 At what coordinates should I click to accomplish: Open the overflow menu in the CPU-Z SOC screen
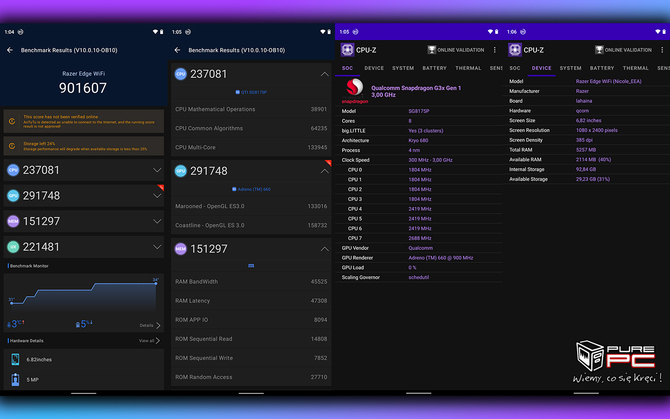(495, 50)
